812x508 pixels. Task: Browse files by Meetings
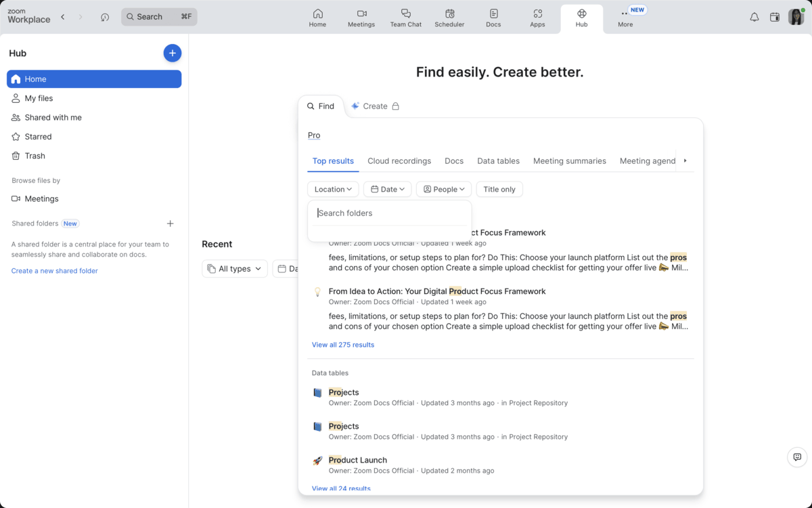tap(94, 198)
